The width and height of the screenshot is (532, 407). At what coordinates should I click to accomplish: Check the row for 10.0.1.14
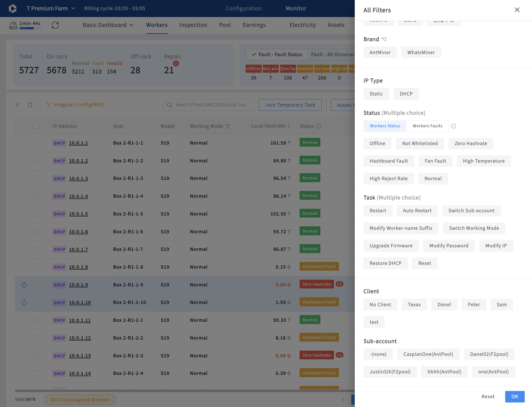[35, 373]
